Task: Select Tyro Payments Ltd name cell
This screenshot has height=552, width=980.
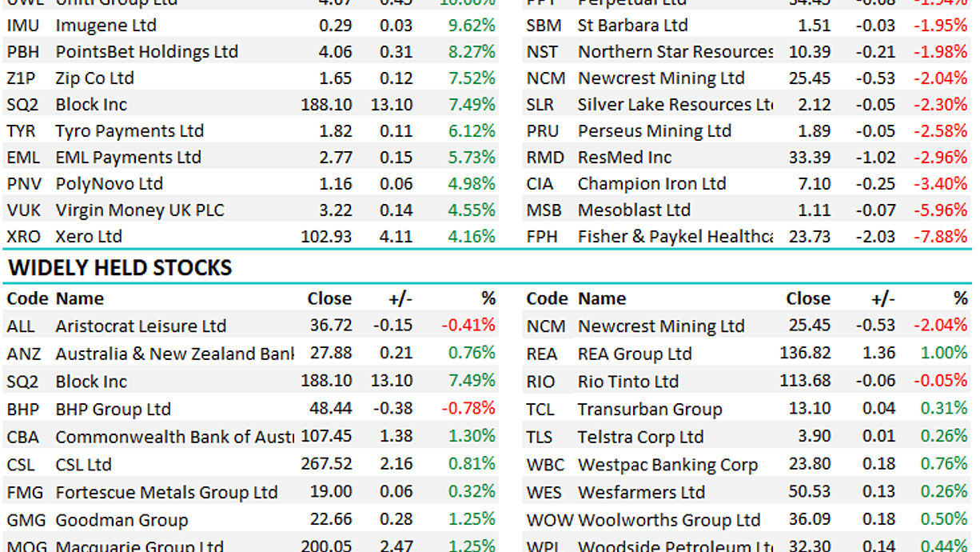Action: point(129,131)
